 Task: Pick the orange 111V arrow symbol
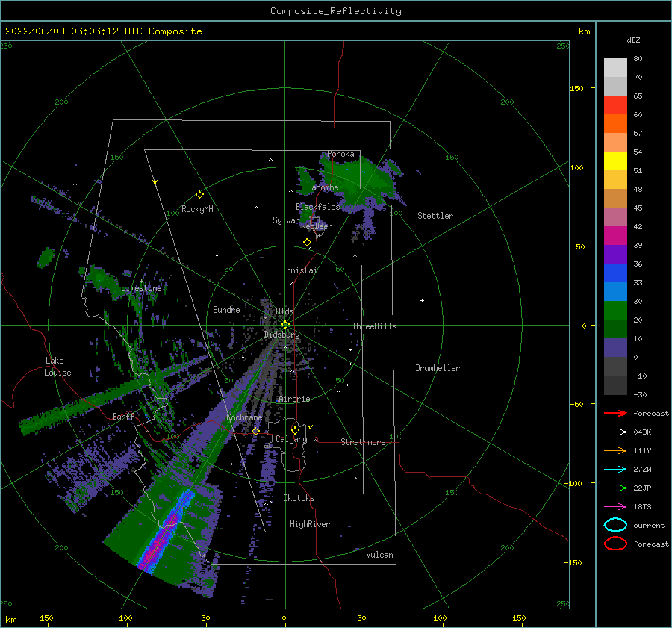pyautogui.click(x=615, y=450)
